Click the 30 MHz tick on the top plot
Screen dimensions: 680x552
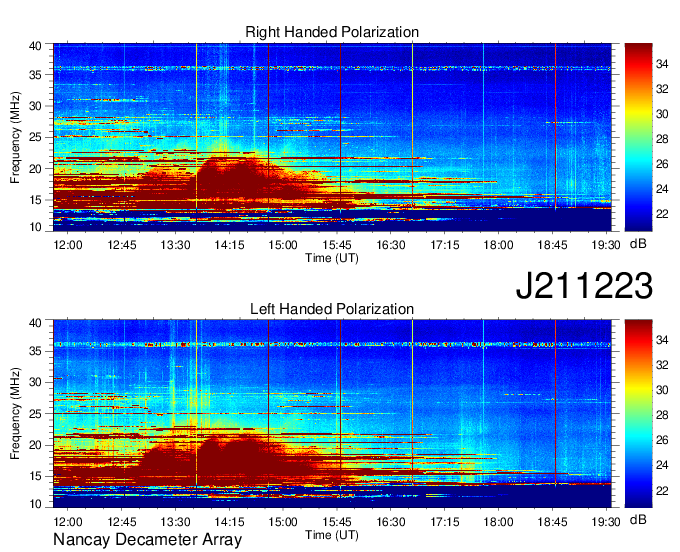(x=35, y=106)
